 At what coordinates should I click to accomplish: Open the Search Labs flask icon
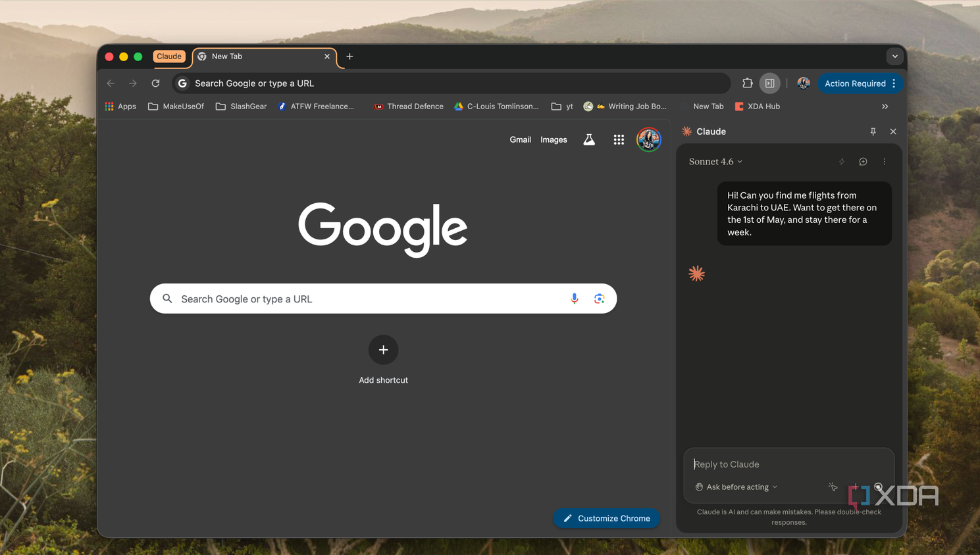click(589, 139)
